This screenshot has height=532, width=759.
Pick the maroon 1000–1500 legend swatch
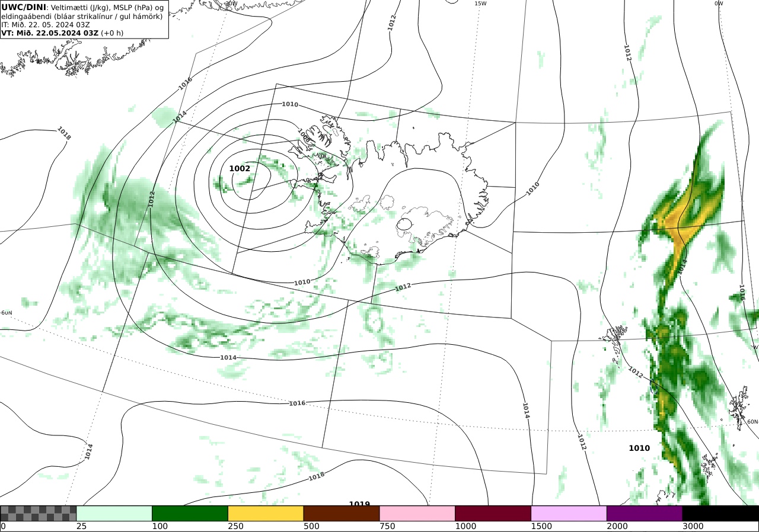pyautogui.click(x=493, y=513)
